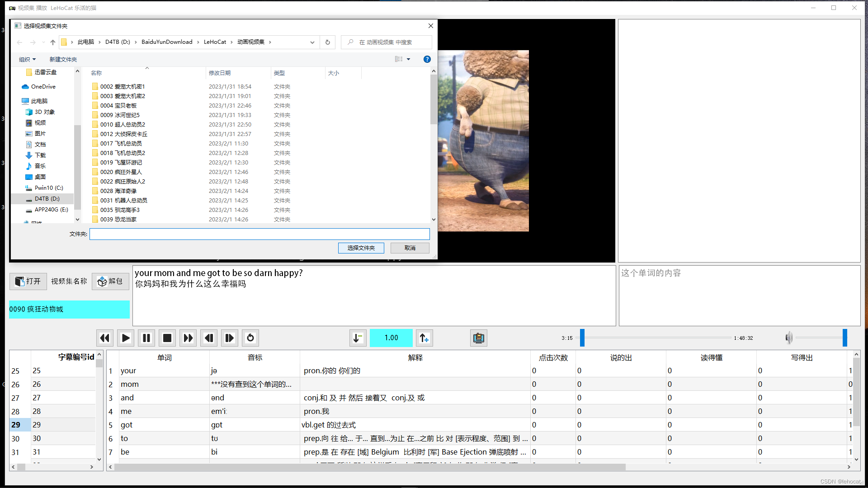Click the 打开 open button
The image size is (868, 488).
pos(28,281)
